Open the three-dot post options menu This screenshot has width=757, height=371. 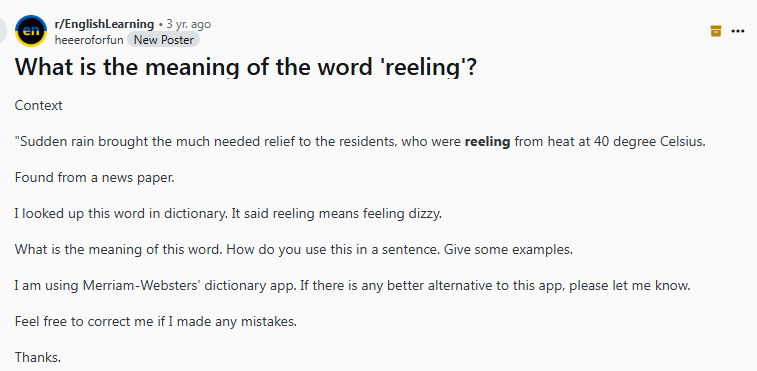[x=738, y=31]
